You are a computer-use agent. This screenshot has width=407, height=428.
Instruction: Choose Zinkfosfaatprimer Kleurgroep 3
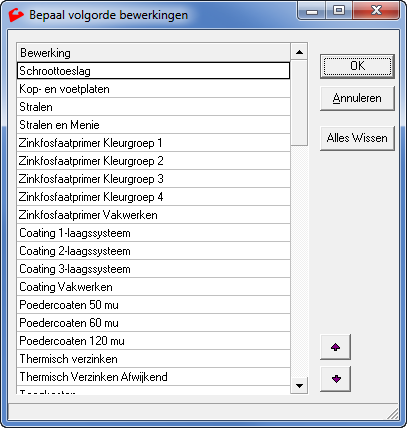coord(153,179)
